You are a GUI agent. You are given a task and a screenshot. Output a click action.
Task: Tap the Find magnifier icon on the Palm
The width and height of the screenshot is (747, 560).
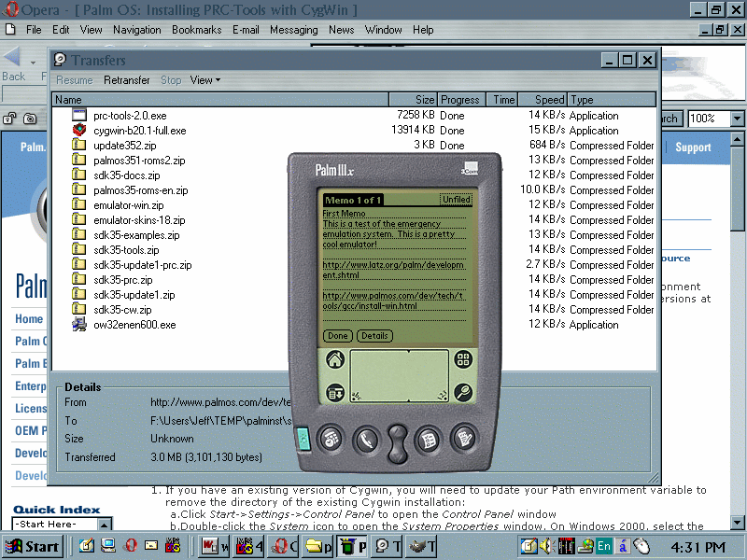pyautogui.click(x=463, y=392)
